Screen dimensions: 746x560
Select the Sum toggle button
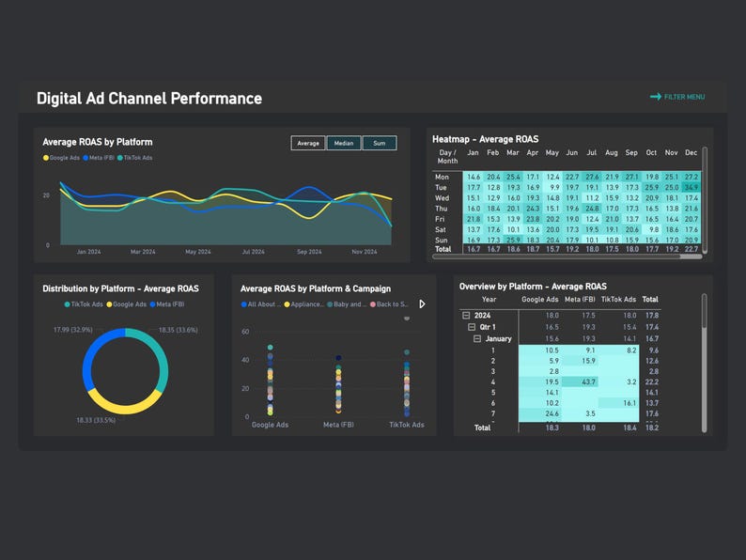(380, 143)
